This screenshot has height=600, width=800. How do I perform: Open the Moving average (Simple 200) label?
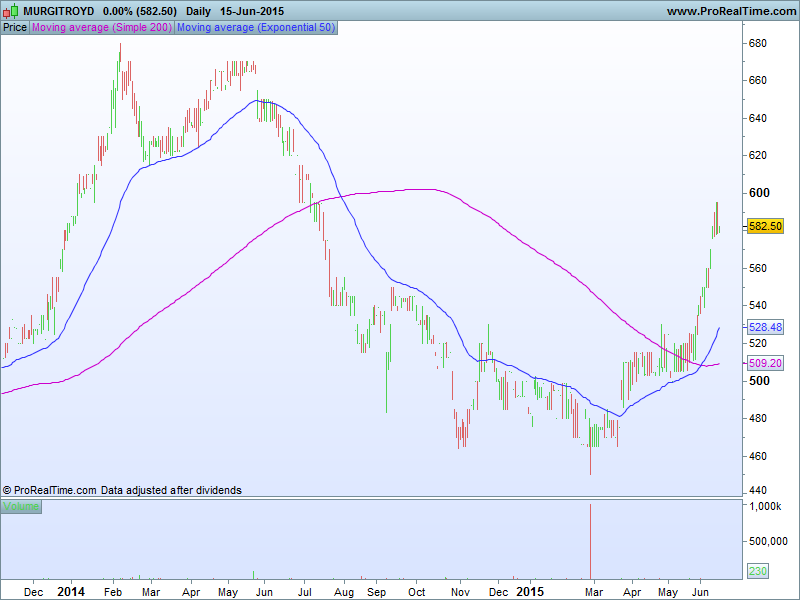(102, 28)
